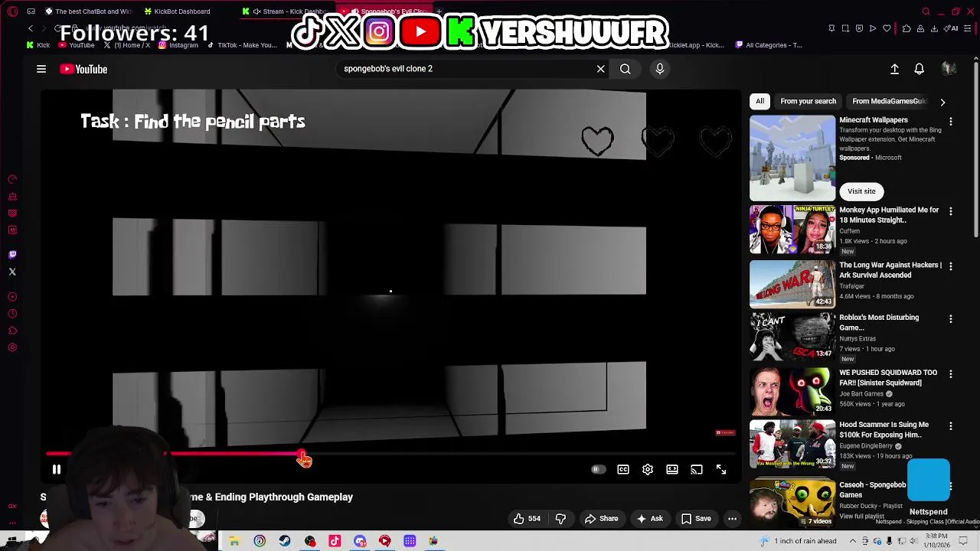Image resolution: width=980 pixels, height=551 pixels.
Task: Open Minecraft Wallpapers ad thumbnail
Action: pos(792,158)
